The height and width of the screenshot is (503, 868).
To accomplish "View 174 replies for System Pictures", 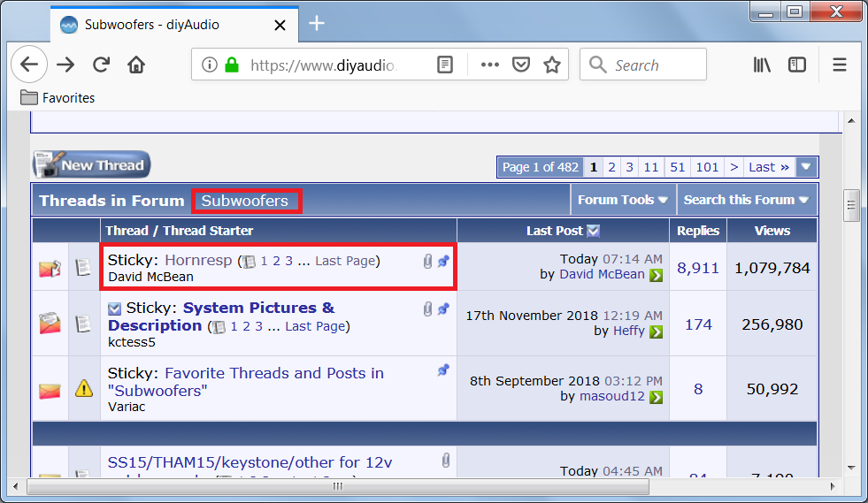I will 699,324.
